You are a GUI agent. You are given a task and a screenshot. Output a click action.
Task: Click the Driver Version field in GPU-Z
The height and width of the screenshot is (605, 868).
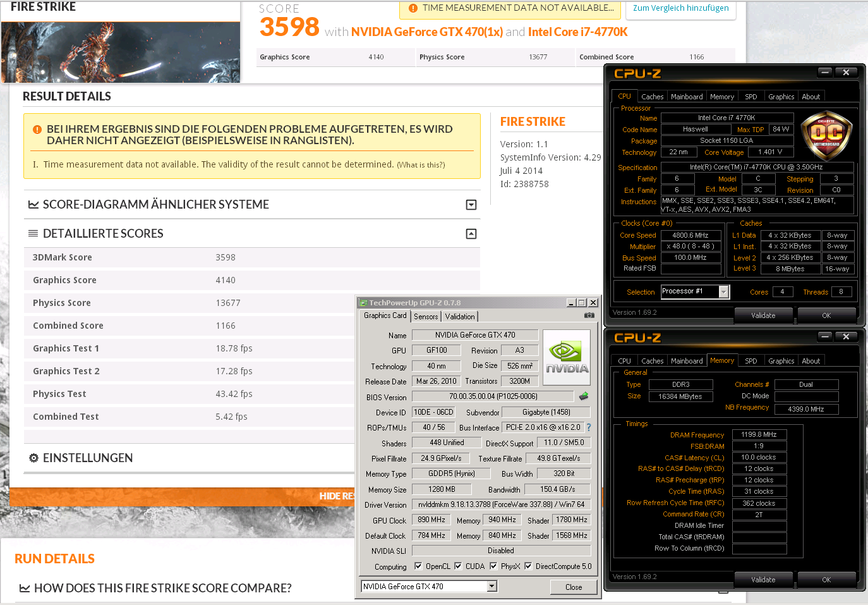(x=502, y=504)
